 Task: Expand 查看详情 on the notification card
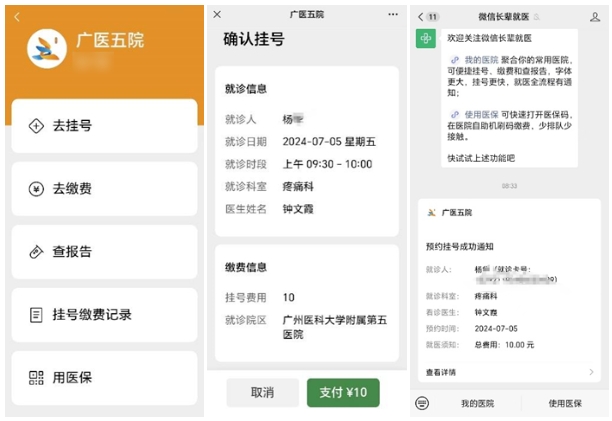pos(510,372)
